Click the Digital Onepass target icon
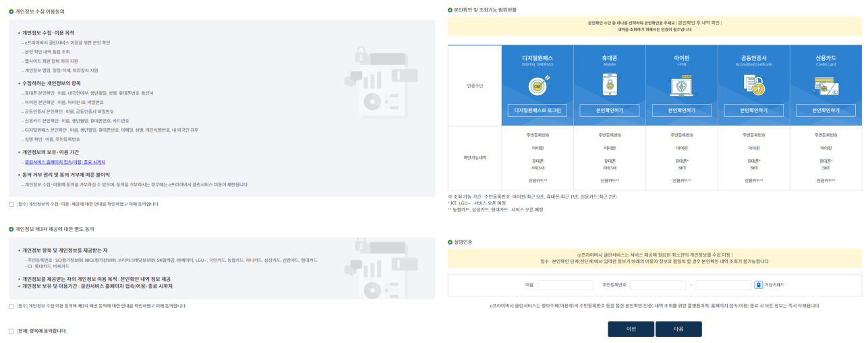 pos(538,85)
